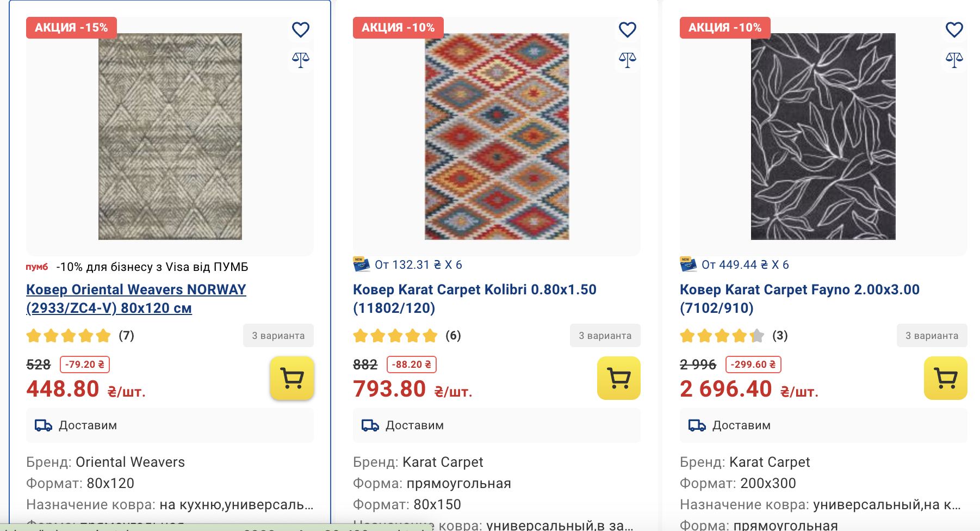
Task: Click heart icon on Kolibri carpet
Action: pyautogui.click(x=627, y=29)
